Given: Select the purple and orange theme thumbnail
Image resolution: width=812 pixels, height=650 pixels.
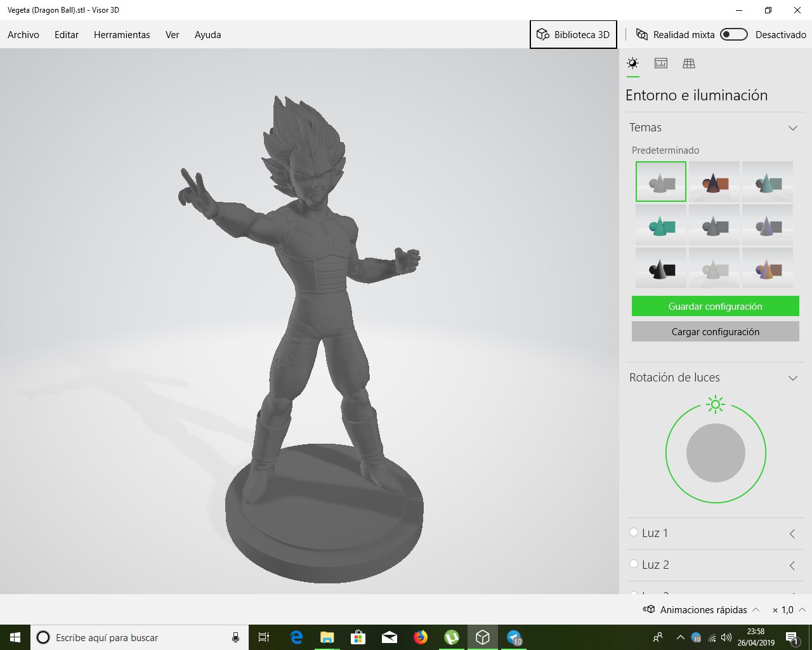Looking at the screenshot, I should click(768, 268).
